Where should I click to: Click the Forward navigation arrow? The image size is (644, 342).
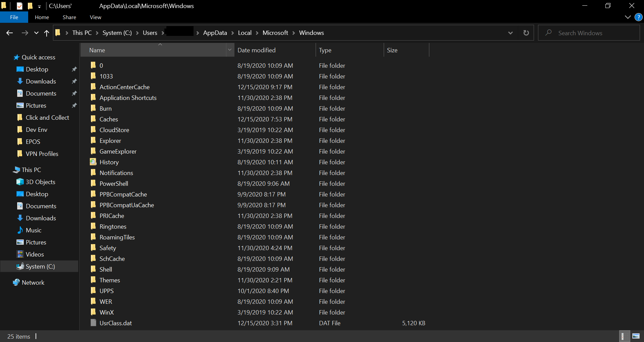click(25, 33)
